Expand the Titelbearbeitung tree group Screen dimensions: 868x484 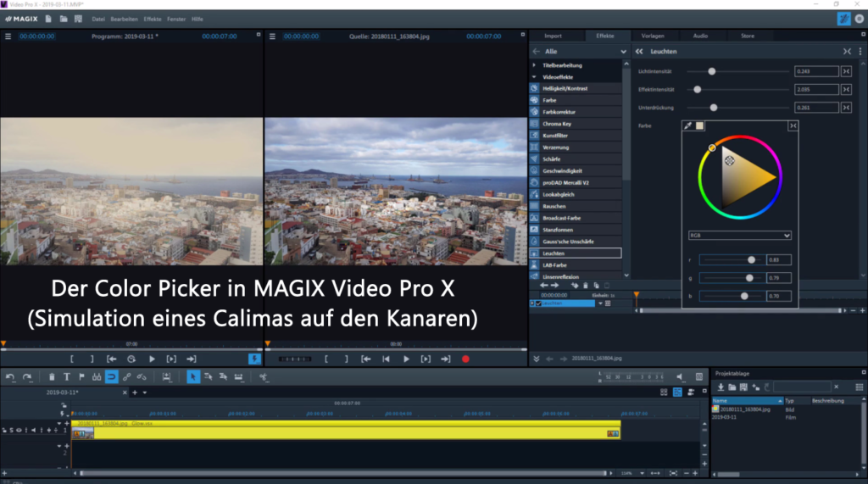click(534, 65)
